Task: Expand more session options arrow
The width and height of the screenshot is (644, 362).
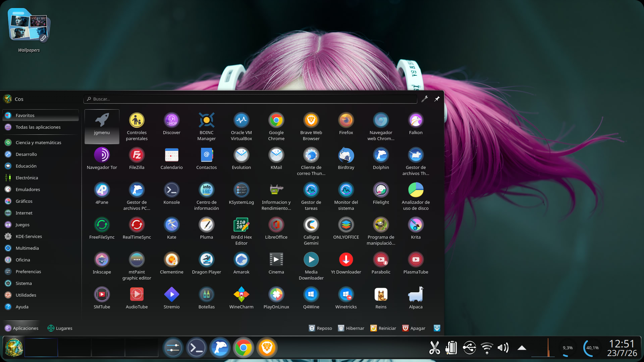Action: (437, 328)
